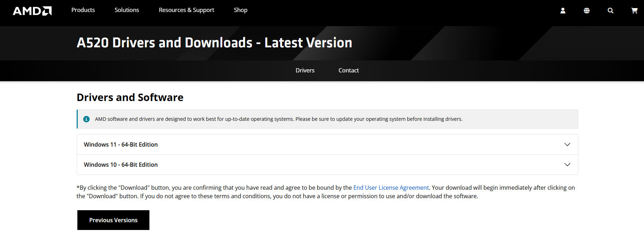
Task: Switch to the Drivers tab
Action: click(x=305, y=70)
